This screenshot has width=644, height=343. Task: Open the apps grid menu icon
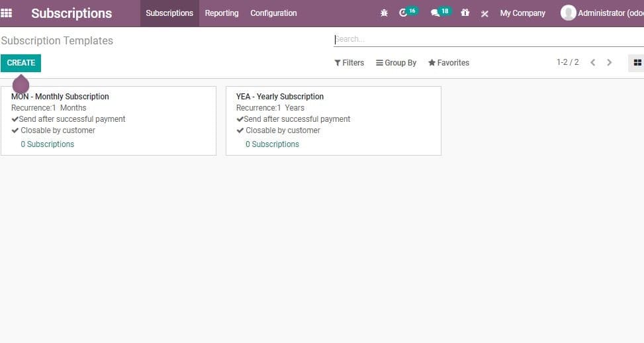(6, 13)
